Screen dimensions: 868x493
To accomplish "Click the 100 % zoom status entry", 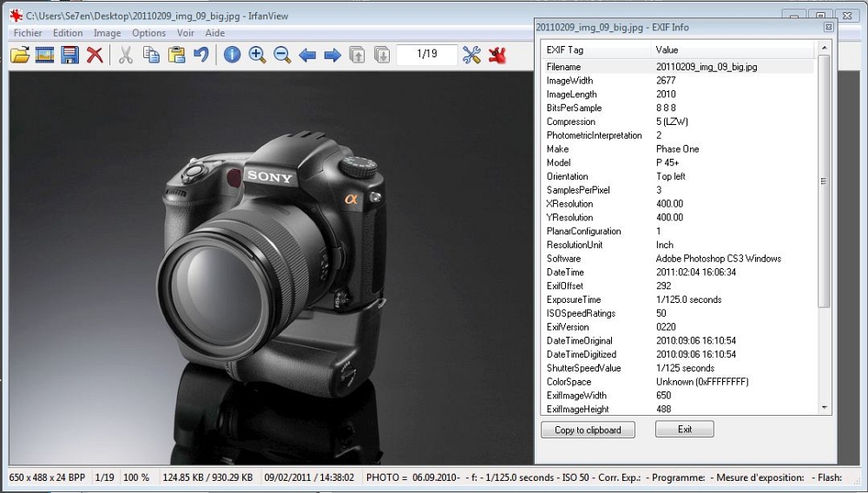I will pyautogui.click(x=136, y=477).
